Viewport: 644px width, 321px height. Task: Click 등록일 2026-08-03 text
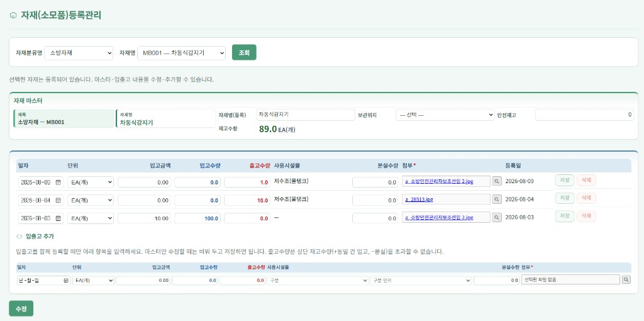[519, 217]
